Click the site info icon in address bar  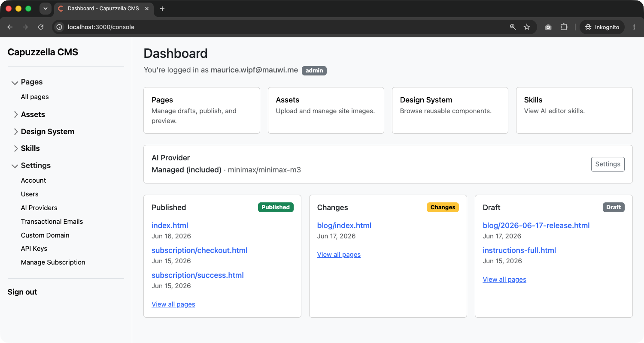[x=60, y=27]
